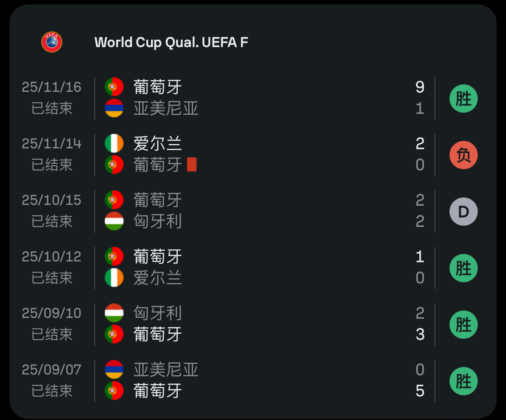Select the 25/10/12 match date
The width and height of the screenshot is (506, 420).
(51, 257)
